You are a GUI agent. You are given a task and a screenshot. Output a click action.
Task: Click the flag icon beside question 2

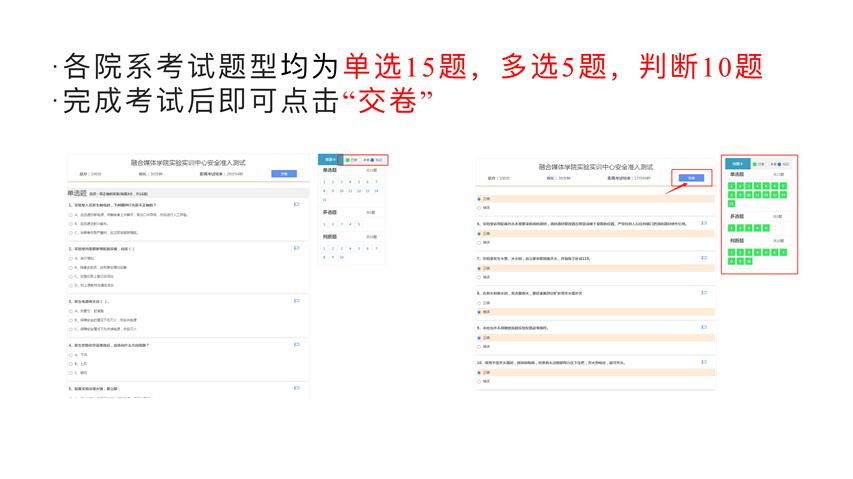point(296,248)
